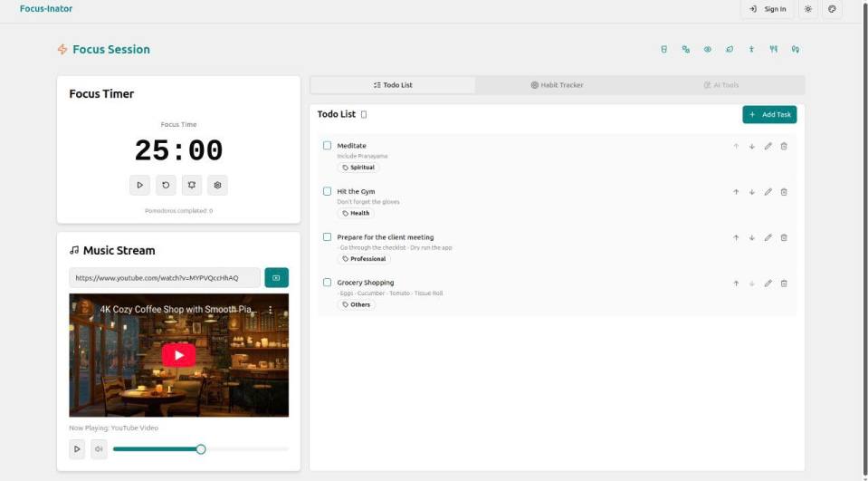The height and width of the screenshot is (481, 868).
Task: Move Grocery Shopping task up
Action: coord(736,284)
